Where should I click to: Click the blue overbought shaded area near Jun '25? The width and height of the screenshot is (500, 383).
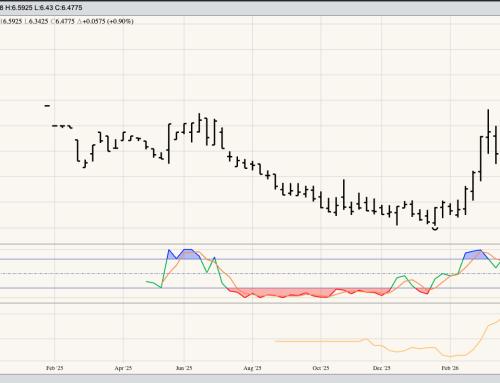183,255
